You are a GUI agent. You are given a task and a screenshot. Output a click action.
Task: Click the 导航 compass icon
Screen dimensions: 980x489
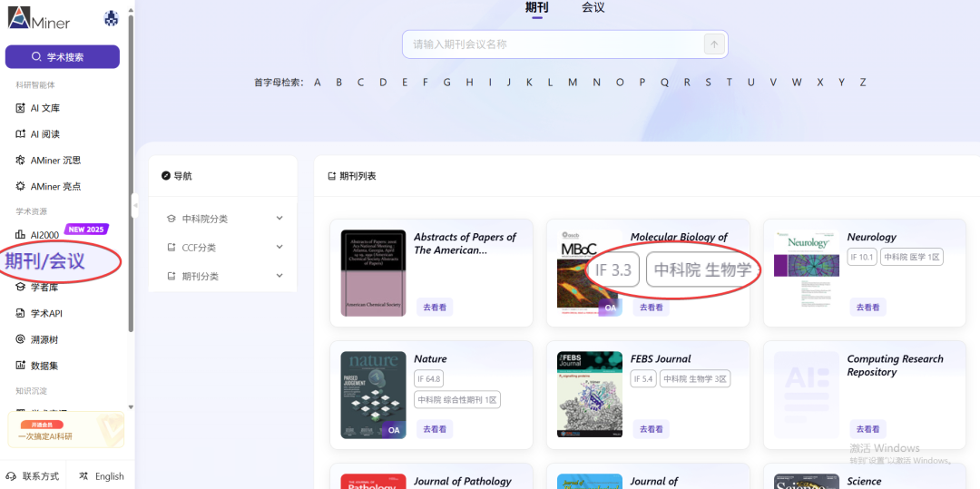point(166,176)
